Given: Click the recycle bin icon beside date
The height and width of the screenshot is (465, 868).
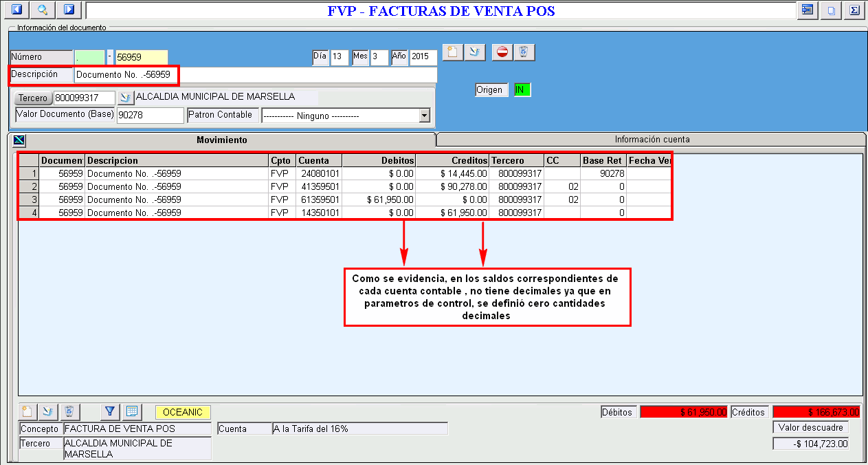Looking at the screenshot, I should pos(524,52).
